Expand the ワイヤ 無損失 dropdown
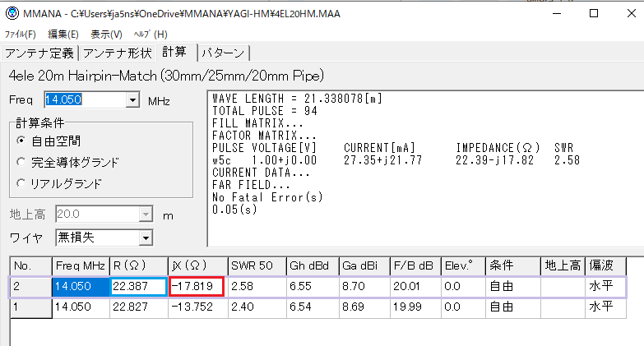 (x=146, y=238)
